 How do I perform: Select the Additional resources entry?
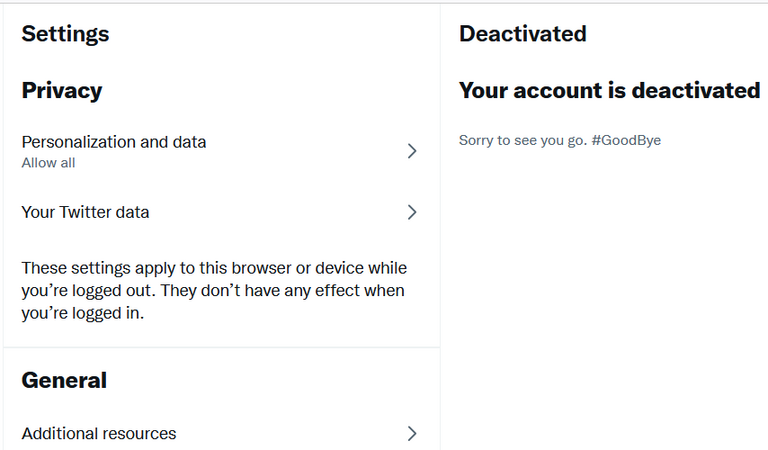pyautogui.click(x=99, y=433)
